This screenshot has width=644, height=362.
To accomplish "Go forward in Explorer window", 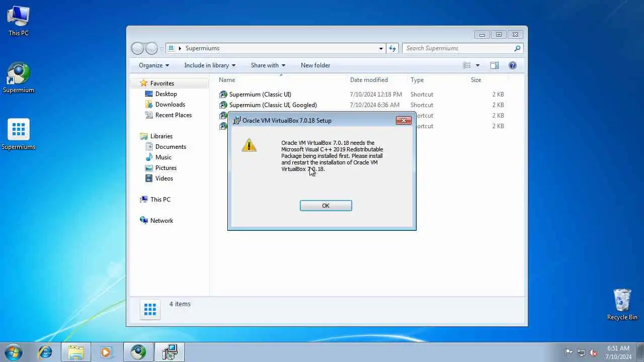I will pos(151,48).
